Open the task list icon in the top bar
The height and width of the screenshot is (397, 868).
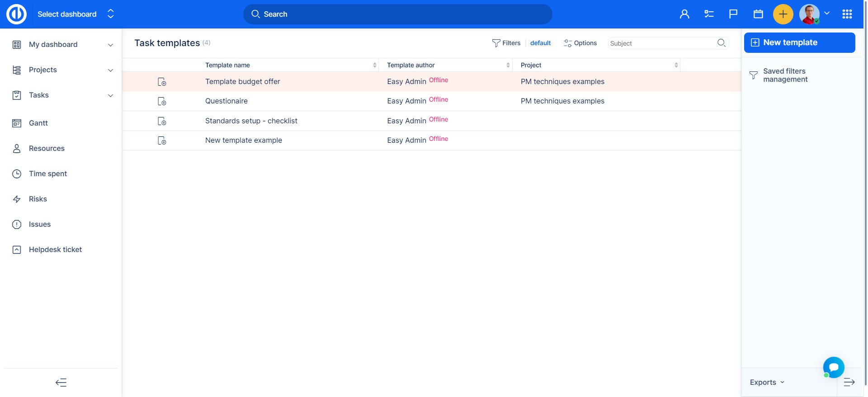709,14
